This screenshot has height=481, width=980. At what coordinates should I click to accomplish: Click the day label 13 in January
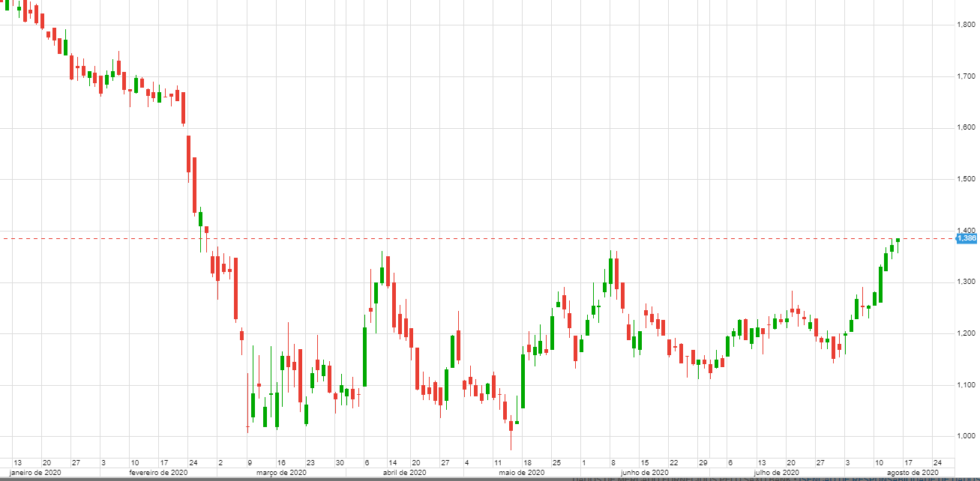click(x=17, y=462)
